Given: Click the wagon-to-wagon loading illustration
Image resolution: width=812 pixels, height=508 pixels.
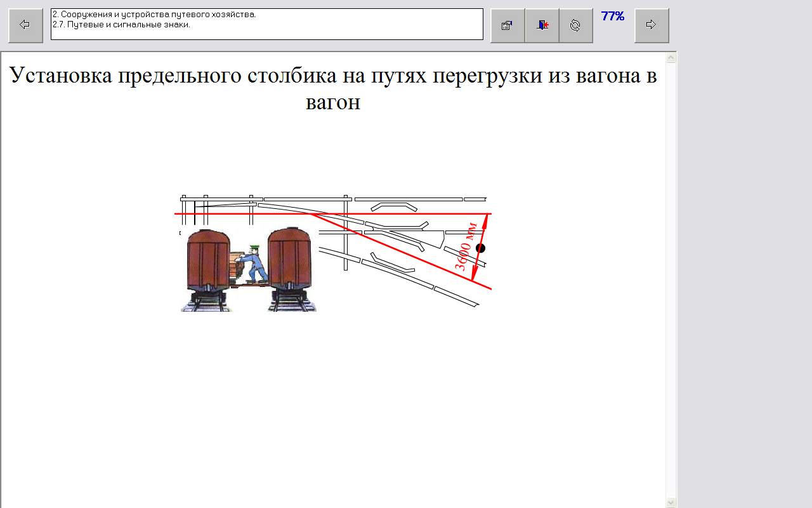Looking at the screenshot, I should (x=249, y=269).
